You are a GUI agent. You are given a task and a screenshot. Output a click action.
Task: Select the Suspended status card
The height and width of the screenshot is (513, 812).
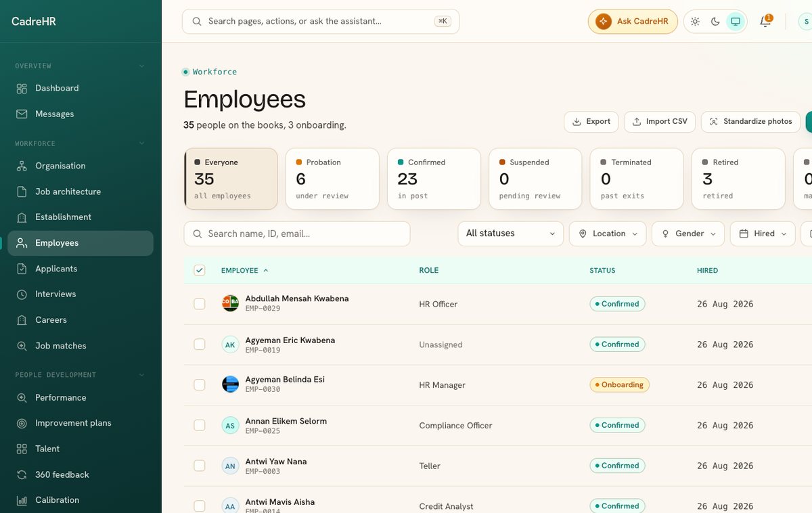pyautogui.click(x=535, y=179)
